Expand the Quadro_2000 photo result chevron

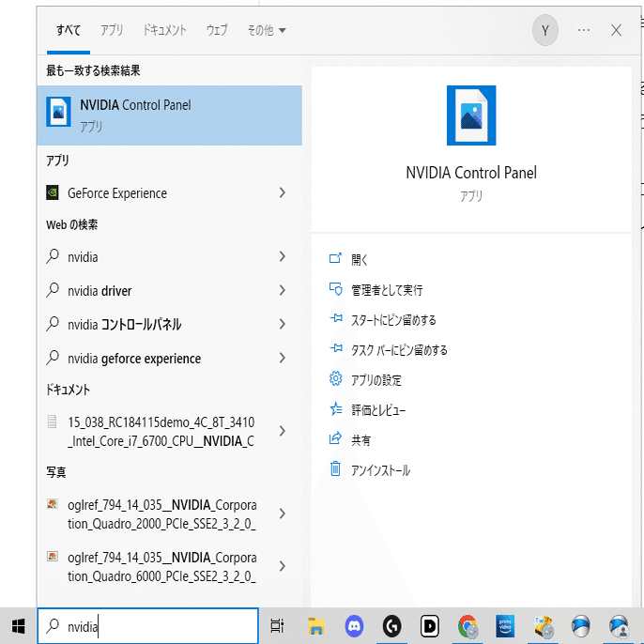click(283, 514)
